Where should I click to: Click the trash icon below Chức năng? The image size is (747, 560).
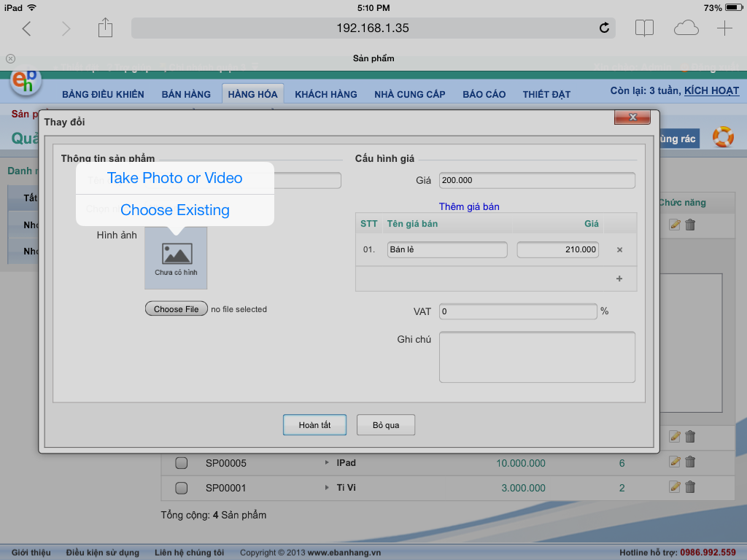(690, 225)
